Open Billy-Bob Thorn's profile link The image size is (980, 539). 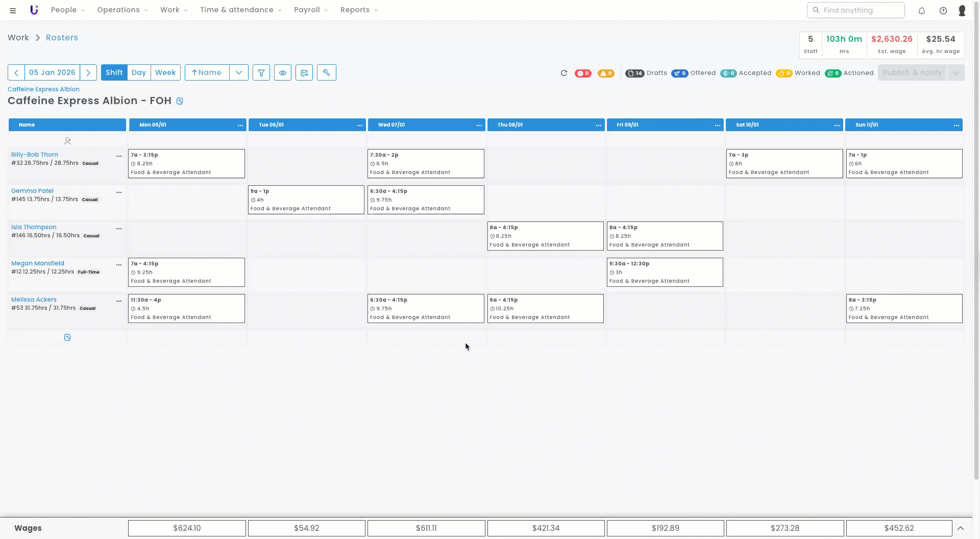coord(35,155)
